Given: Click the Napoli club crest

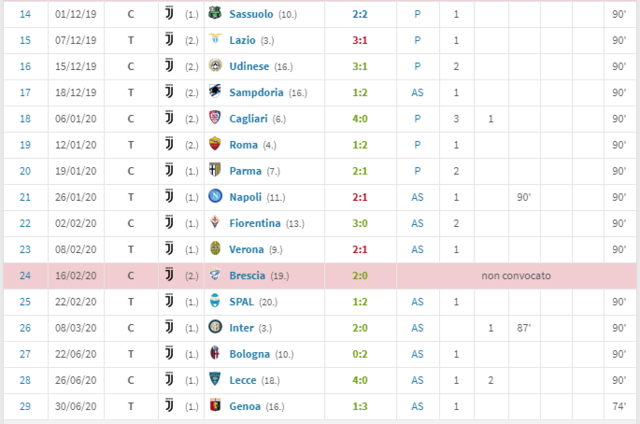Looking at the screenshot, I should (215, 197).
